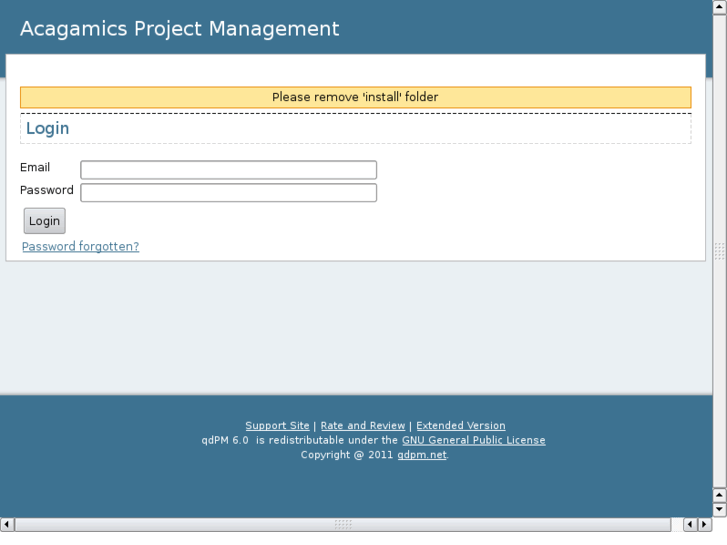Click the horizontal scrollbar's right arrow
Screen dimensions: 727x545
(704, 523)
